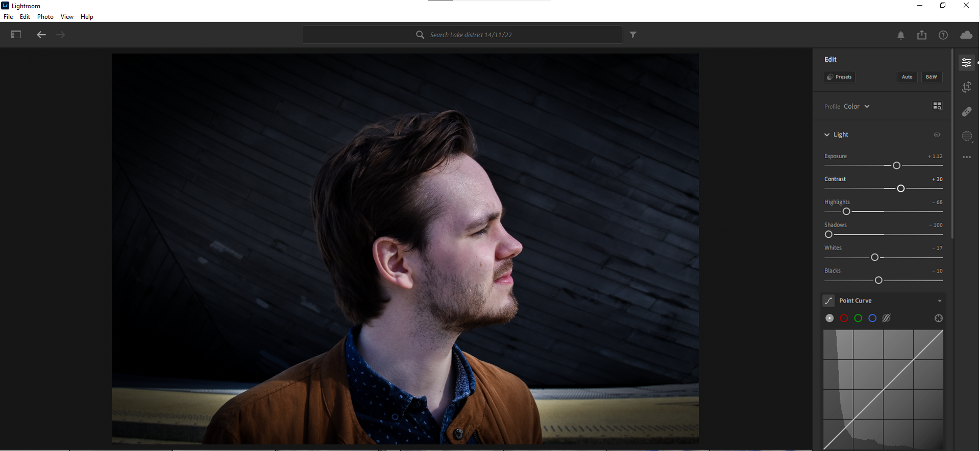Select the parametric curve mode
The image size is (980, 451).
[x=887, y=318]
